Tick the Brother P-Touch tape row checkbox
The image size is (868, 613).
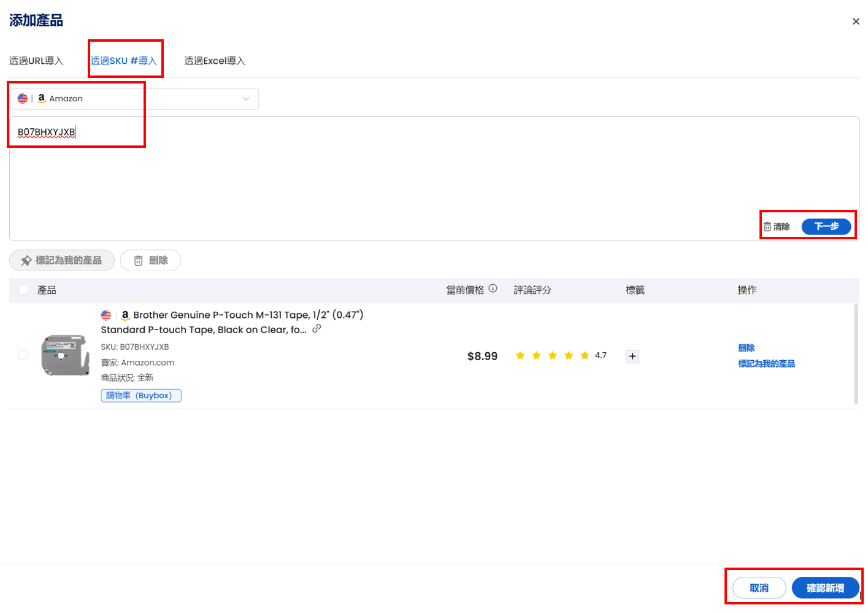23,355
